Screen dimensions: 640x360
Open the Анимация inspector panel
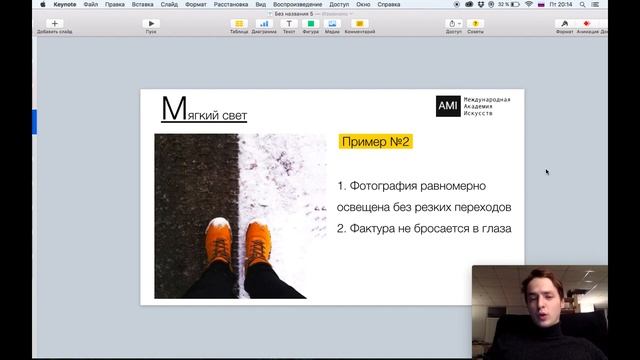pos(587,24)
